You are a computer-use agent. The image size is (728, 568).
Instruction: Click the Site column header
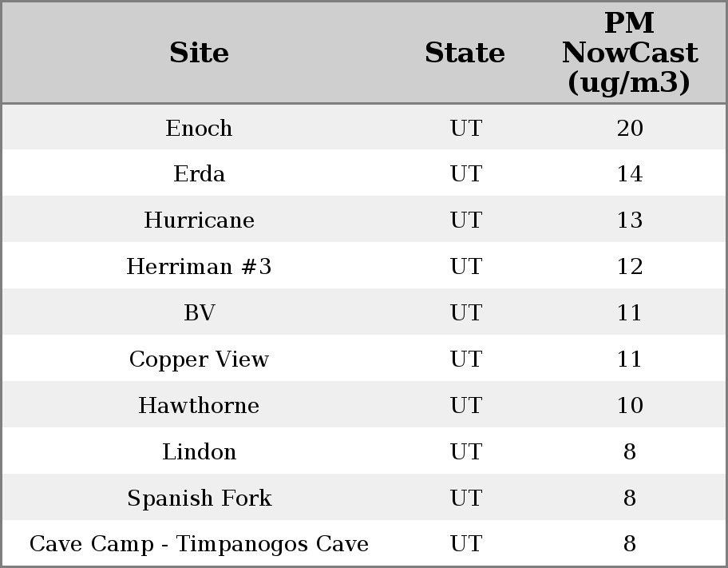click(x=199, y=53)
